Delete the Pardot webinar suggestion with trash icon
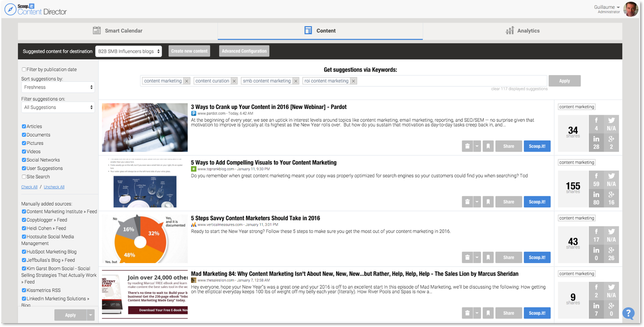 pos(467,146)
